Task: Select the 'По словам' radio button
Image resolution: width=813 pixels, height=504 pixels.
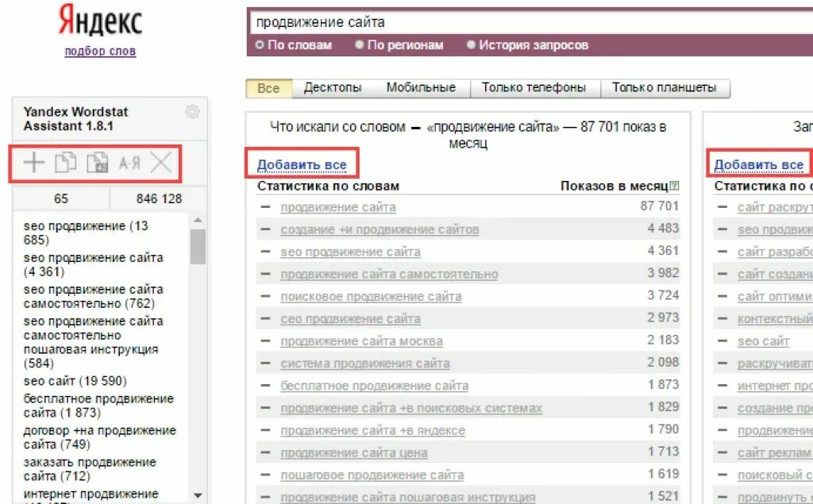Action: 260,45
